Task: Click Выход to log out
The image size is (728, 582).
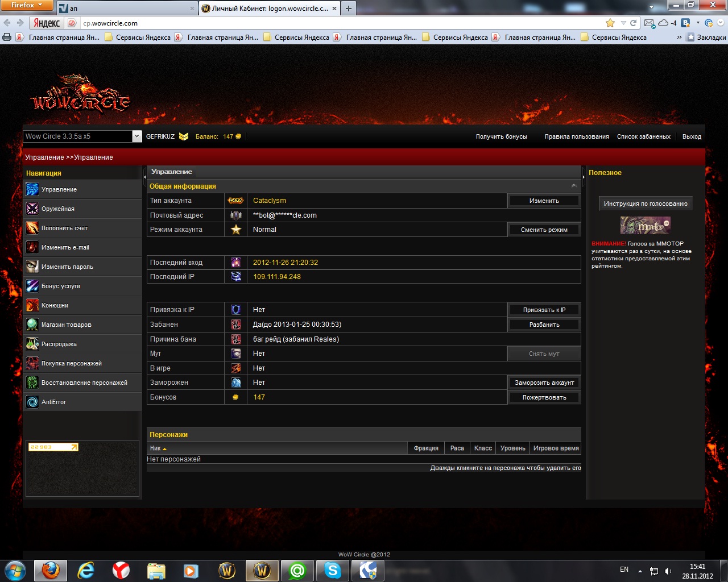Action: [x=692, y=136]
